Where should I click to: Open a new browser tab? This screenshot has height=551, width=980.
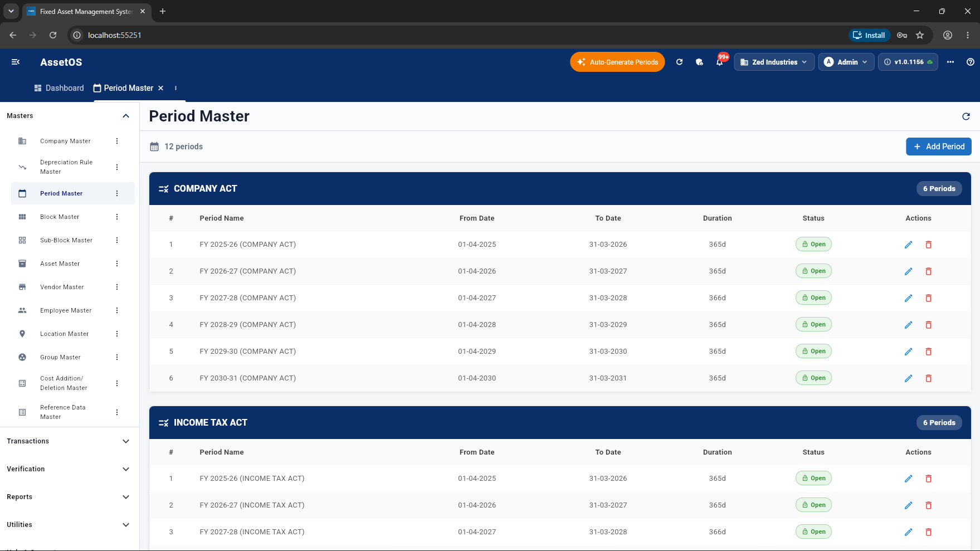163,11
